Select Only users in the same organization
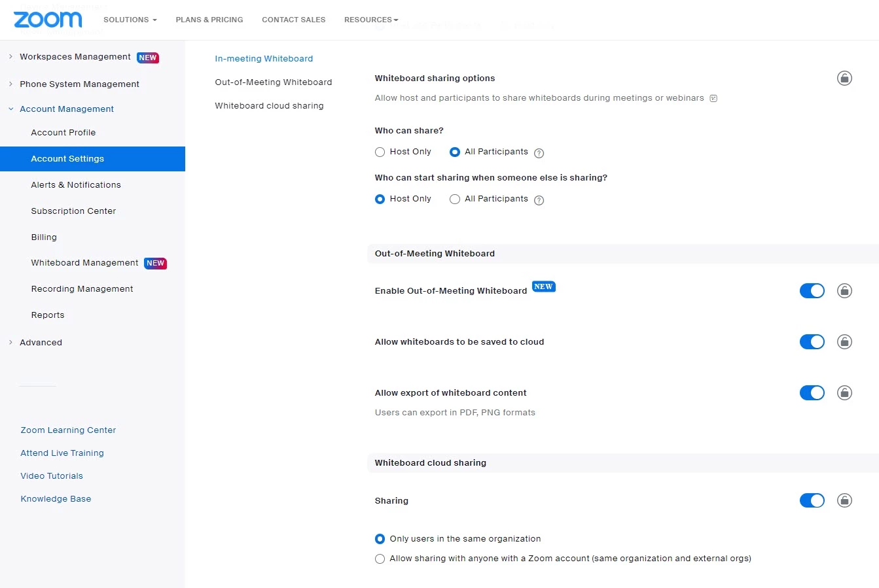The image size is (879, 588). [x=380, y=539]
